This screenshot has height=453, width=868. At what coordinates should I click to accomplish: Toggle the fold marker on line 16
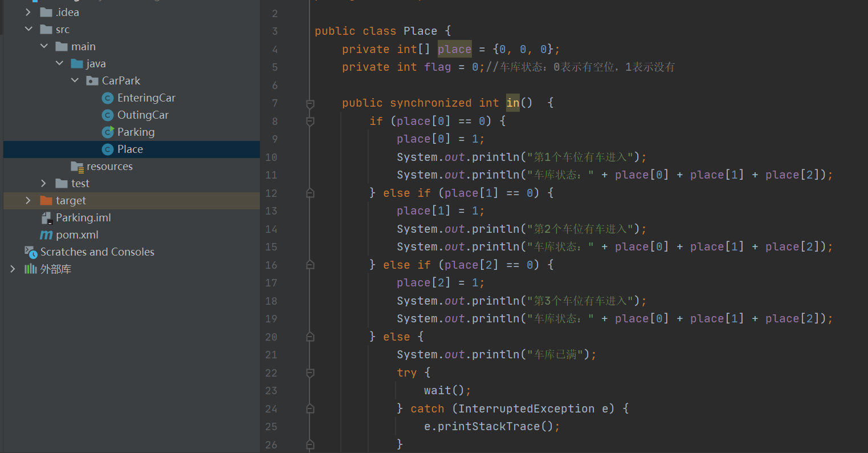(310, 265)
